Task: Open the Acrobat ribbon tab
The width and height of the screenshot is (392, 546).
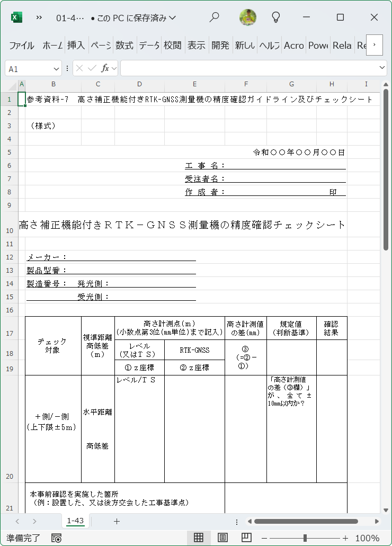Action: click(x=294, y=45)
